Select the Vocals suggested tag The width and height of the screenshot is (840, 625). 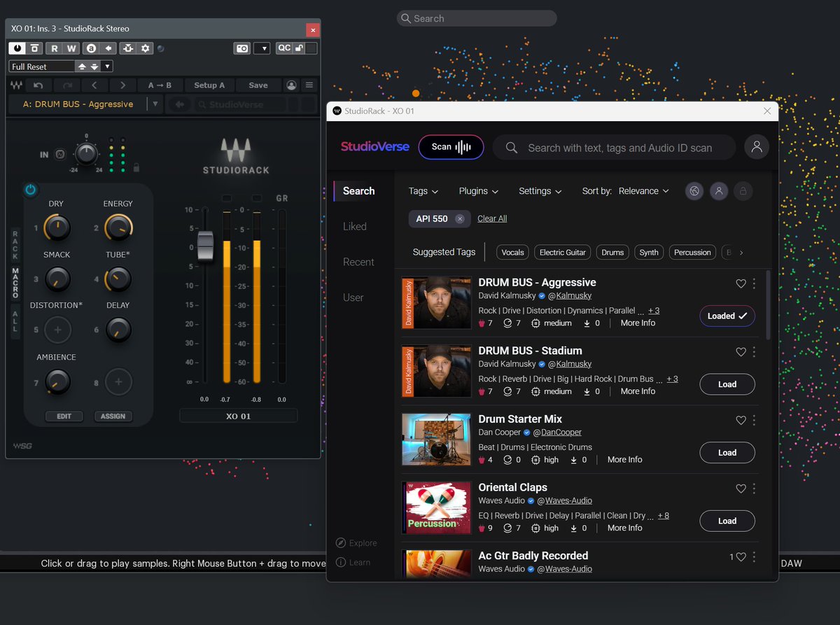tap(513, 253)
